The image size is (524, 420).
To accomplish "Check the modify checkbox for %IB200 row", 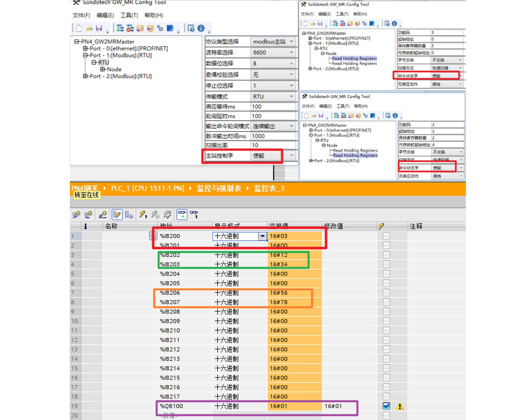I will coord(386,236).
